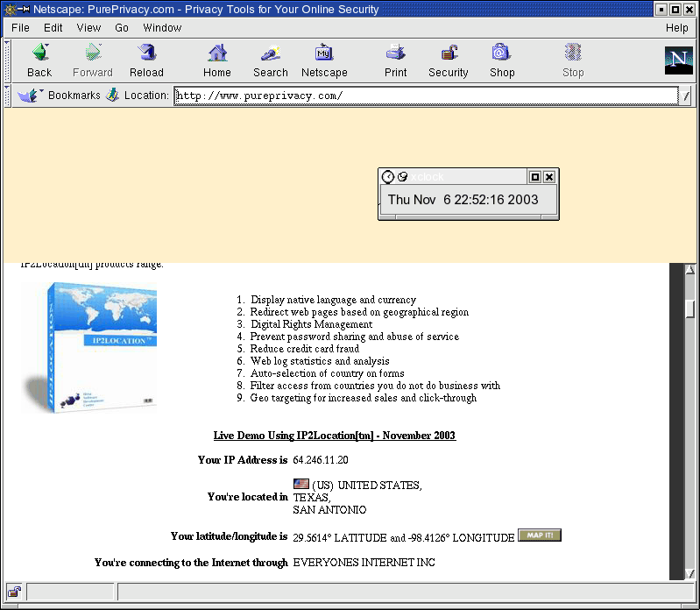This screenshot has height=610, width=700.
Task: Click the scrollbar up arrow
Action: 689,269
